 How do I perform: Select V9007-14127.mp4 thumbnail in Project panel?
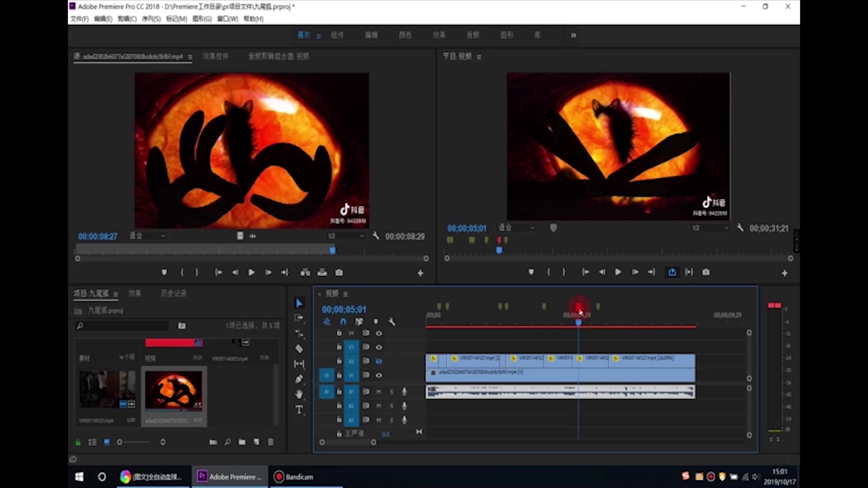coord(107,389)
